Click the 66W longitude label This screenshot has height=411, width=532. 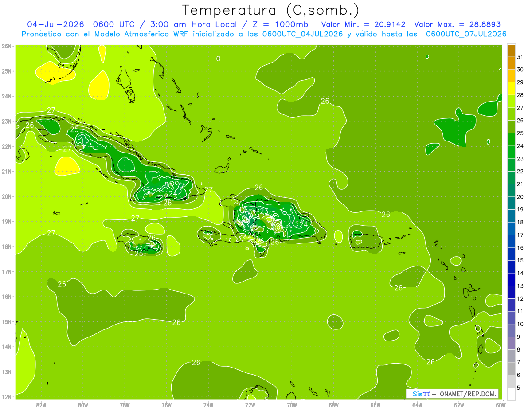[x=376, y=405]
